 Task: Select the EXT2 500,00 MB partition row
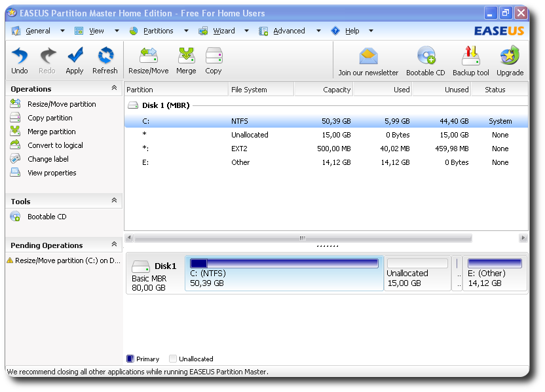326,149
